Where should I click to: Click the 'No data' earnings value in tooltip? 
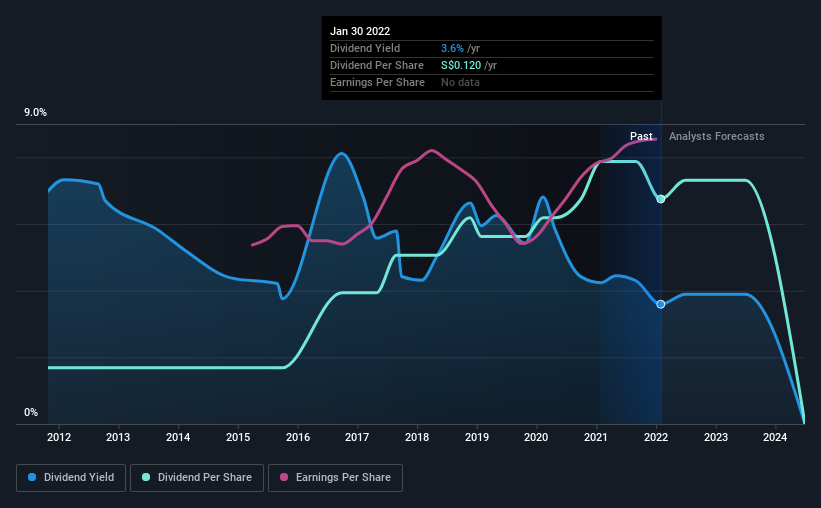(x=460, y=82)
